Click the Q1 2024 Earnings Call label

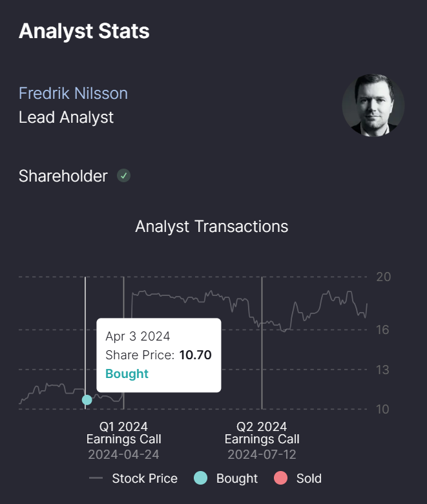(123, 433)
